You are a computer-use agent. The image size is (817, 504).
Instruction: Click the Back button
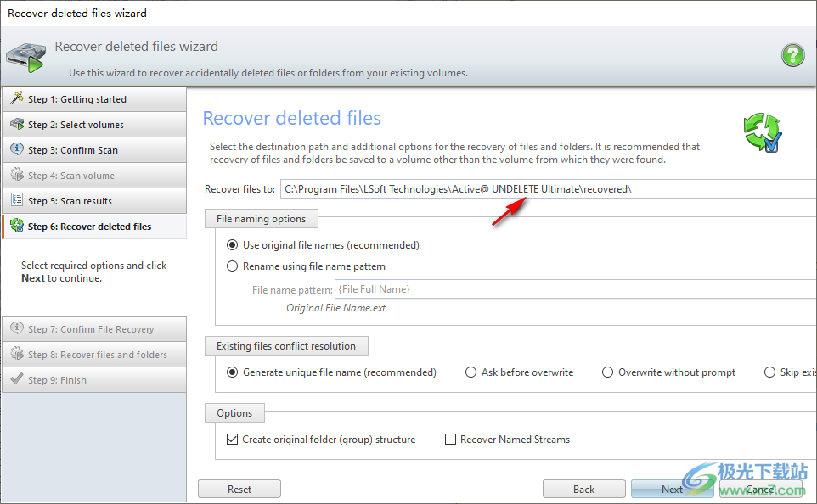[583, 490]
